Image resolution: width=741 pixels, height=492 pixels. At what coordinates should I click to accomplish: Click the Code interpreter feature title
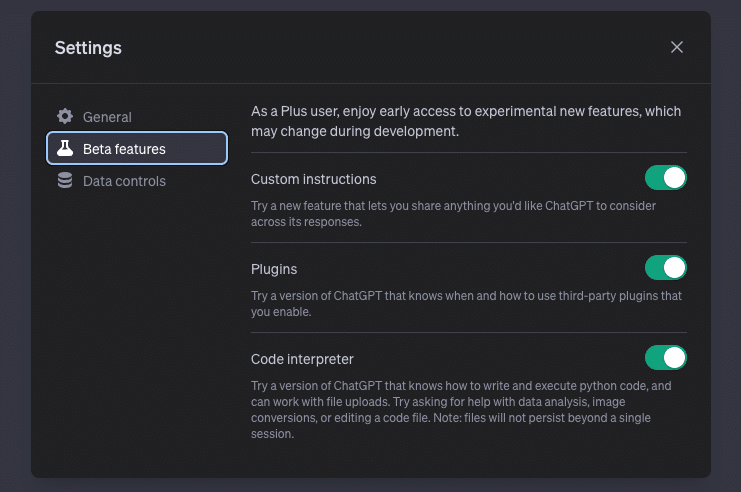click(302, 359)
